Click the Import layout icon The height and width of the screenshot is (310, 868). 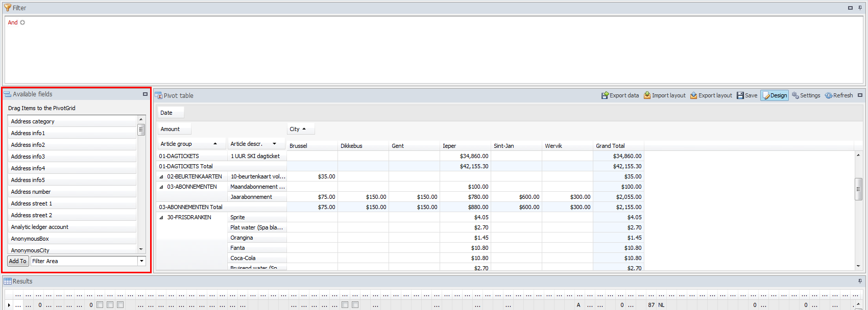click(647, 95)
